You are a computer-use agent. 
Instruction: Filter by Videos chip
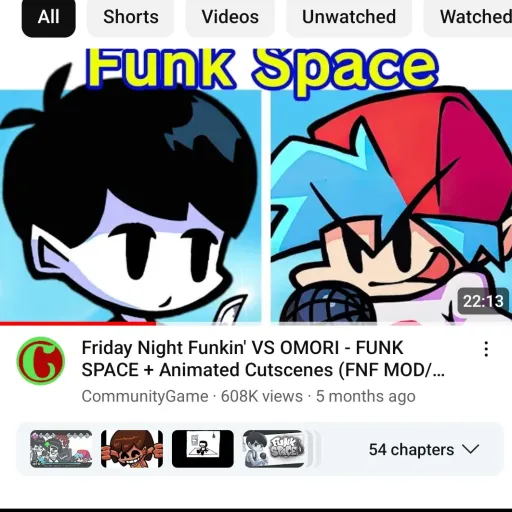click(x=230, y=17)
